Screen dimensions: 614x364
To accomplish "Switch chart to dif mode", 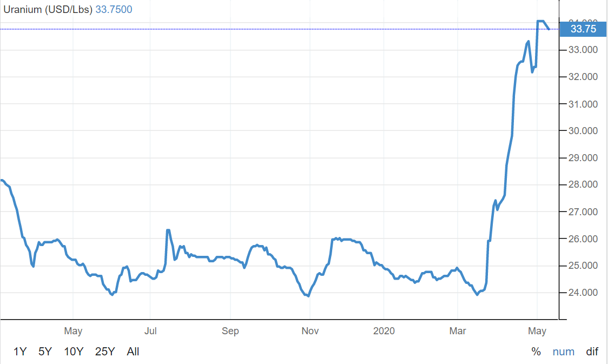I will (x=592, y=352).
